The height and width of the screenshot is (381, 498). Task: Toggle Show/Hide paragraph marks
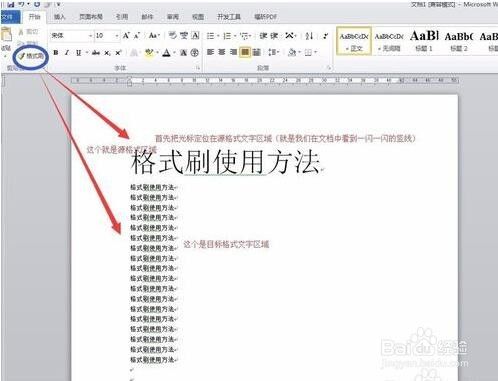pos(325,36)
